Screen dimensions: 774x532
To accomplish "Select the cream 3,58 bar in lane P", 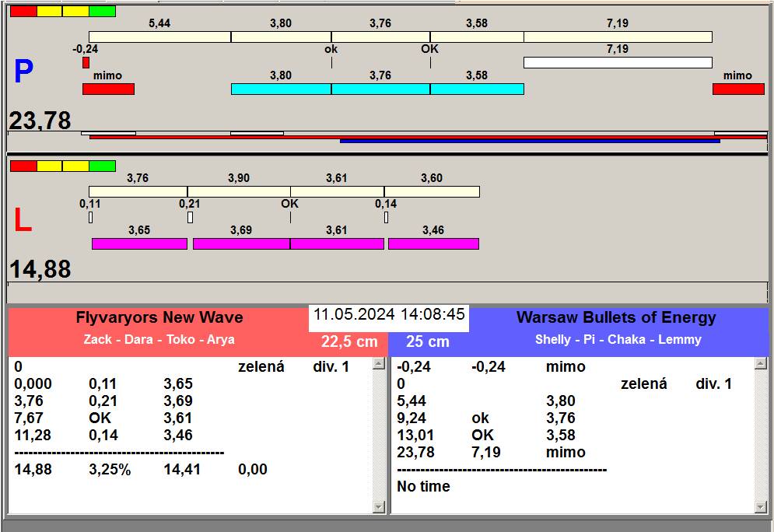I will coord(477,37).
